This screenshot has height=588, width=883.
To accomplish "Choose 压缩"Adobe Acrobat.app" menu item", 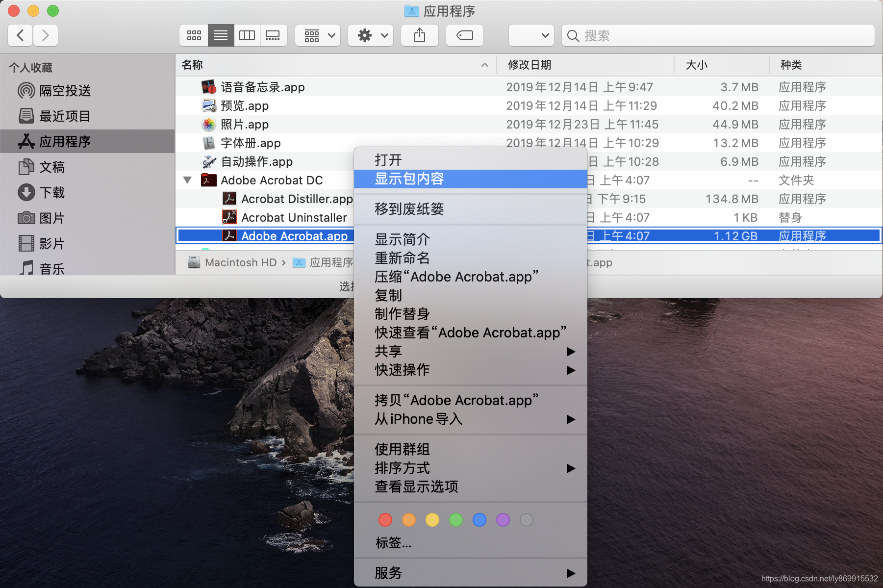I will click(x=471, y=277).
